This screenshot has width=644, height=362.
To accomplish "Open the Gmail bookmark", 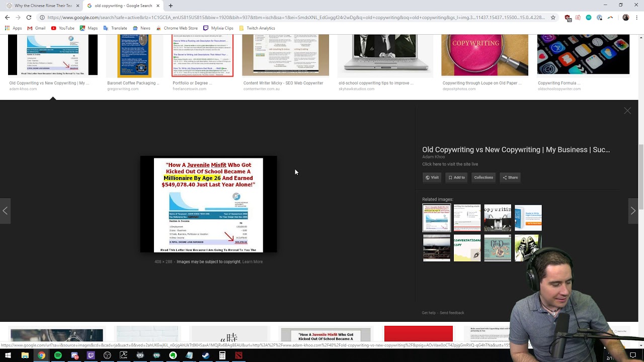I will (36, 28).
